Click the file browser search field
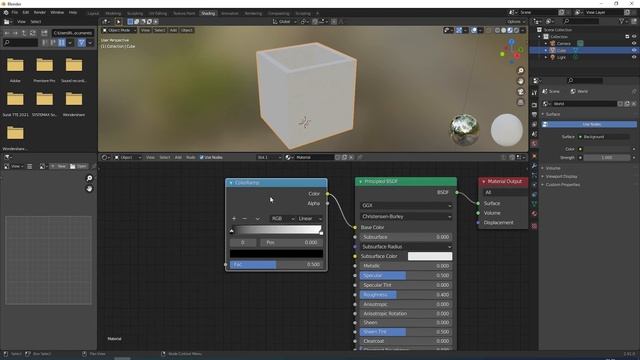Viewport: 640px width, 360px height. tap(20, 42)
